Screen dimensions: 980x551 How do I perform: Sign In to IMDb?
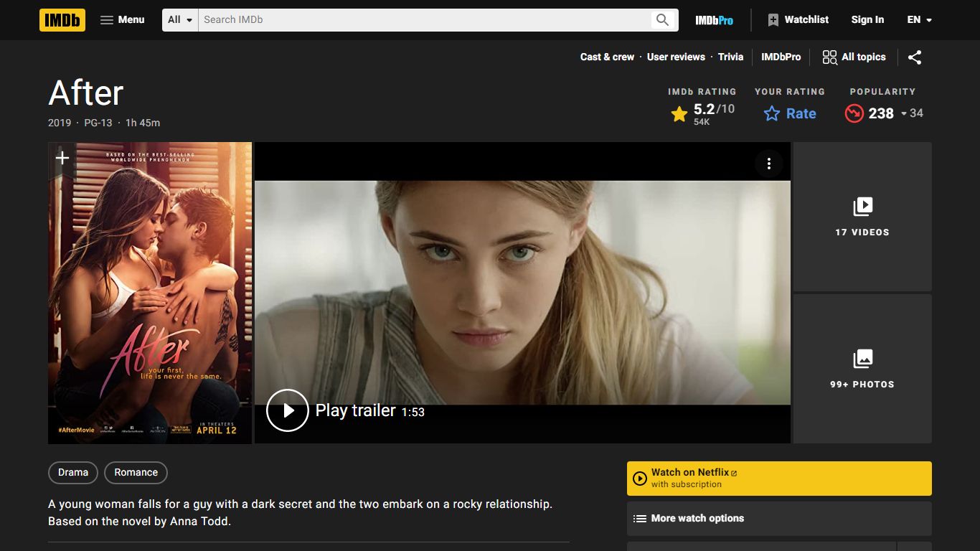click(867, 20)
